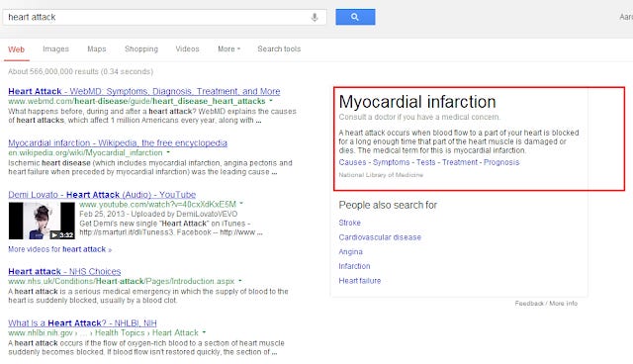Click Stroke under People also search for
The image size is (633, 364).
(349, 223)
